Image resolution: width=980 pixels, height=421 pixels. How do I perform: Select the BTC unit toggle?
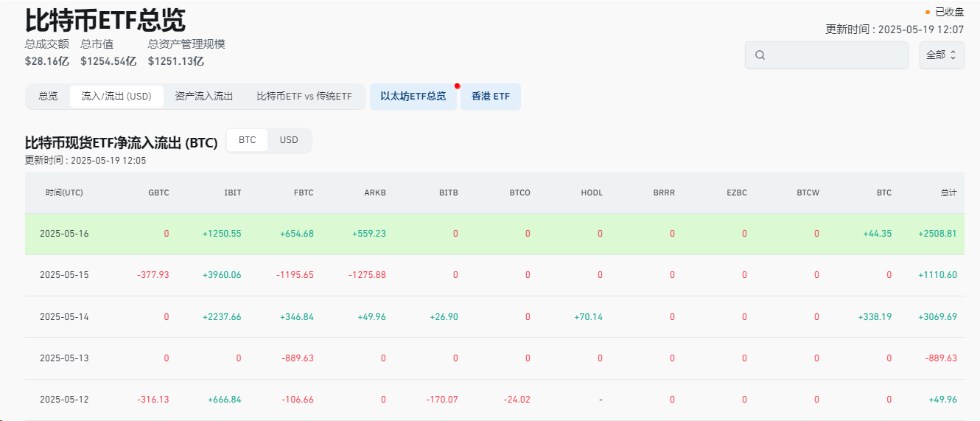coord(248,140)
